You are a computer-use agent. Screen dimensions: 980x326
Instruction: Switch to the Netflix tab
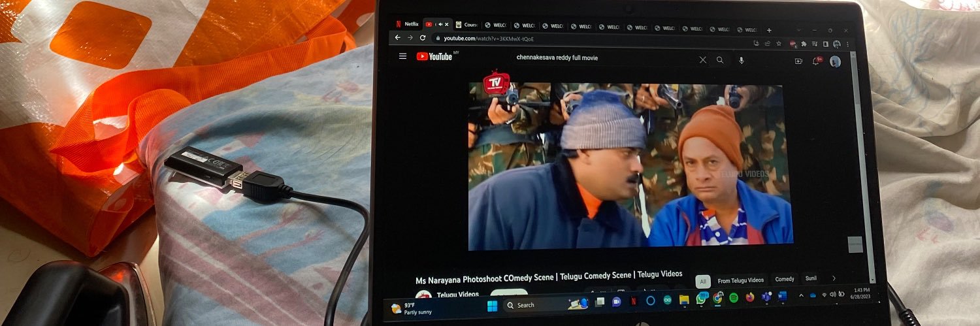click(x=408, y=24)
